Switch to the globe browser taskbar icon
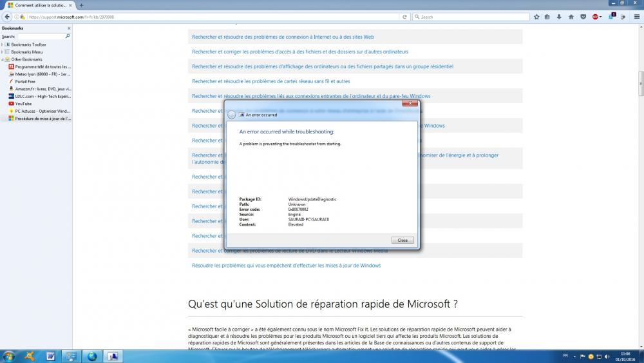 [x=92, y=356]
